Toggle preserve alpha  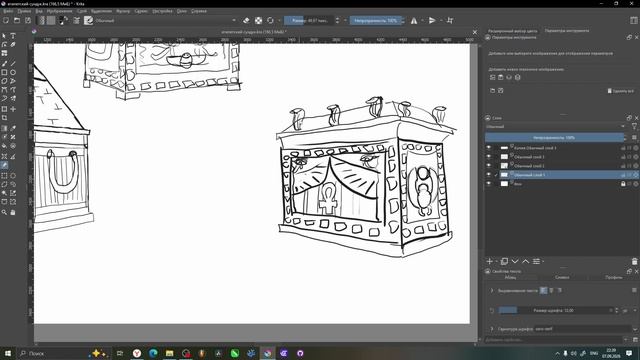[x=258, y=20]
